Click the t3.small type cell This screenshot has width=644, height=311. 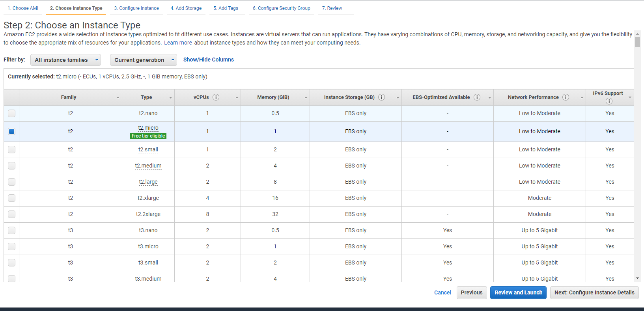148,263
